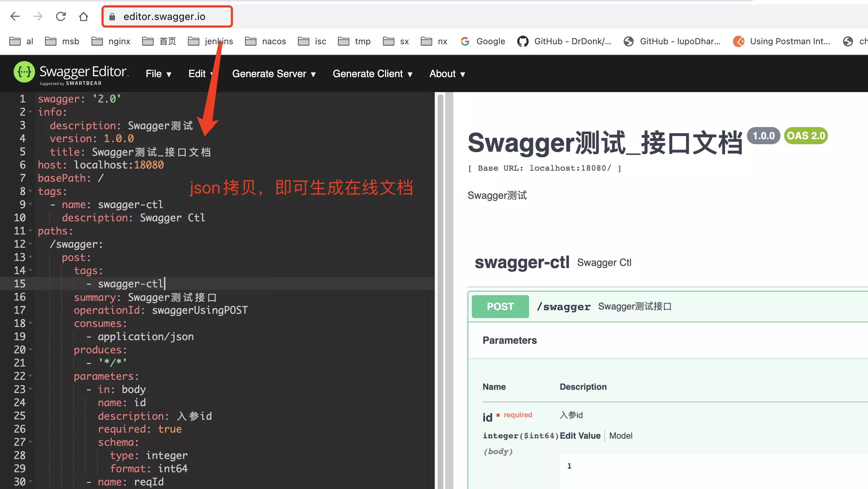The image size is (868, 489).
Task: Open the tmp bookmarks folder
Action: point(354,41)
